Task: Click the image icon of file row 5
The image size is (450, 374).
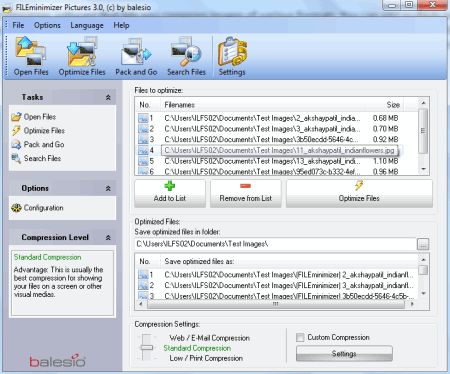Action: (143, 161)
